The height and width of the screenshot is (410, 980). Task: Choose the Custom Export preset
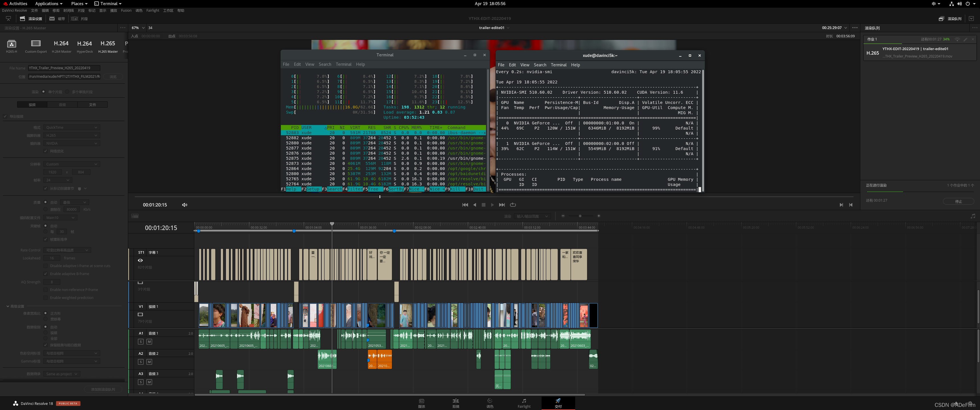click(36, 44)
